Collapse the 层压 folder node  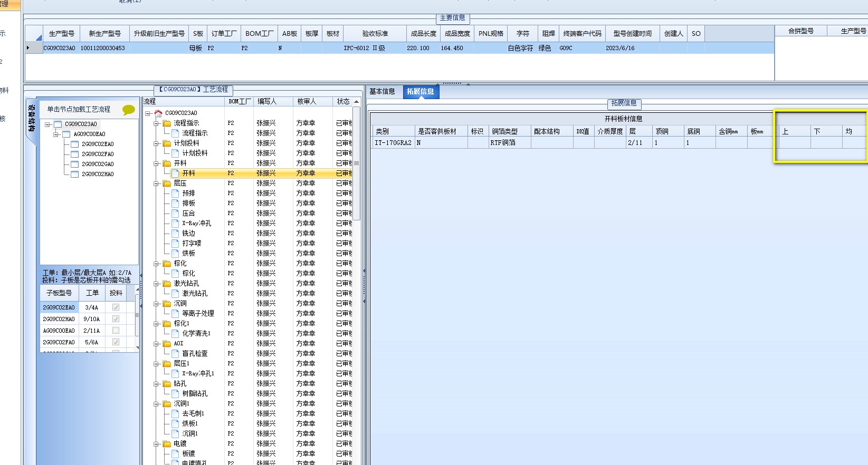click(156, 183)
